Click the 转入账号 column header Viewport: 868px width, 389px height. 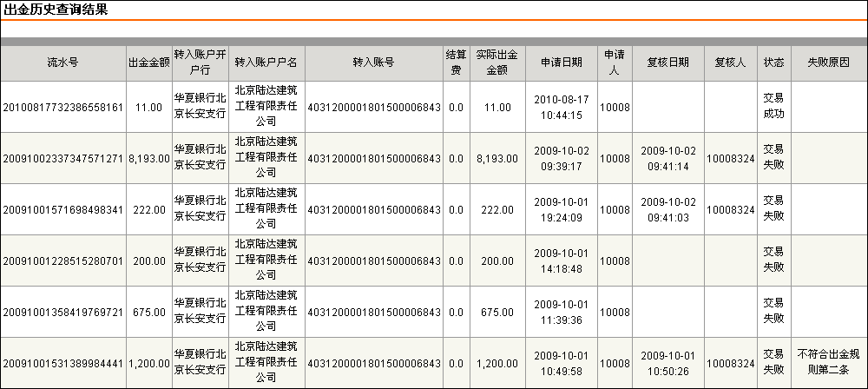[x=373, y=63]
